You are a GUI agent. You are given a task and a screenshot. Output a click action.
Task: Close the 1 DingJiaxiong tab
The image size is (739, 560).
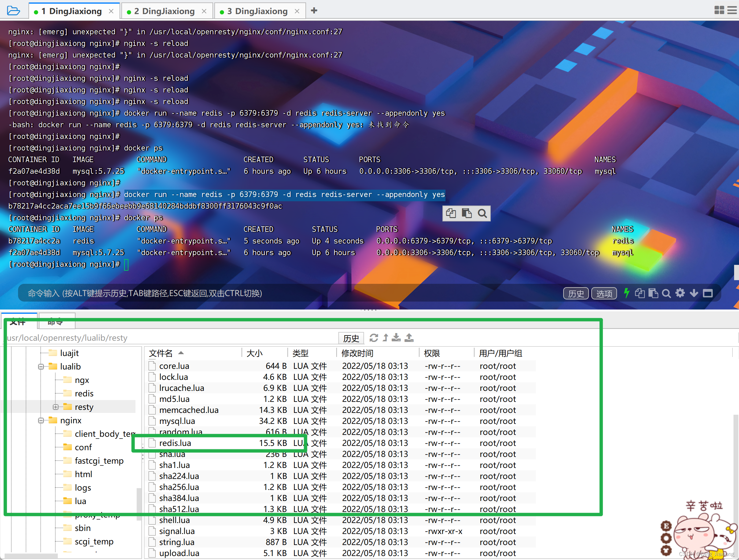pos(111,11)
